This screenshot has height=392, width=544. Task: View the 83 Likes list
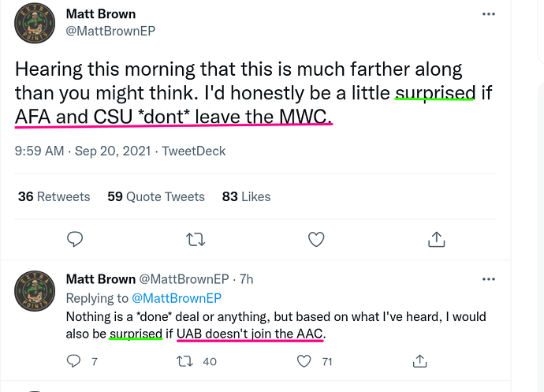point(246,196)
